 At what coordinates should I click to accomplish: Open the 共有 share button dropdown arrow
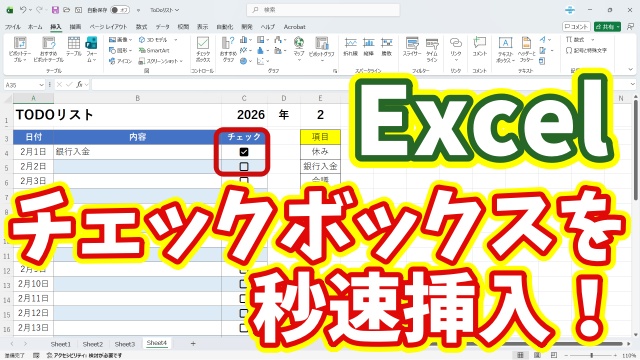pyautogui.click(x=618, y=27)
